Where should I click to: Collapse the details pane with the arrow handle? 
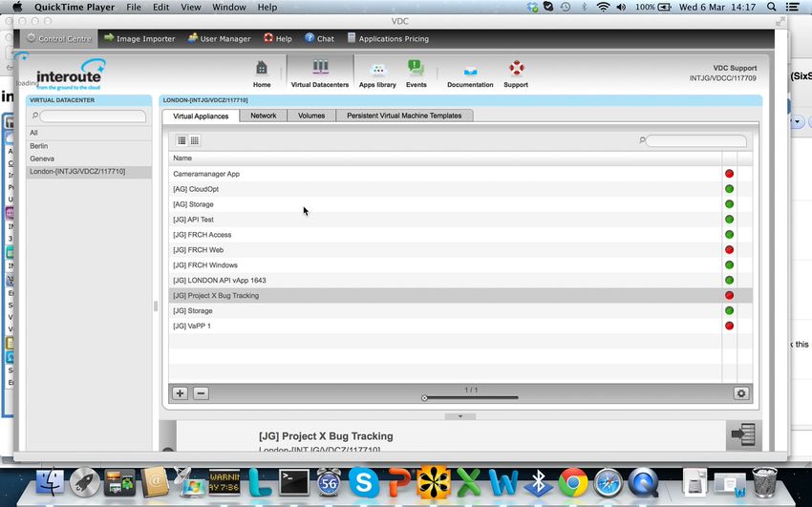click(459, 416)
